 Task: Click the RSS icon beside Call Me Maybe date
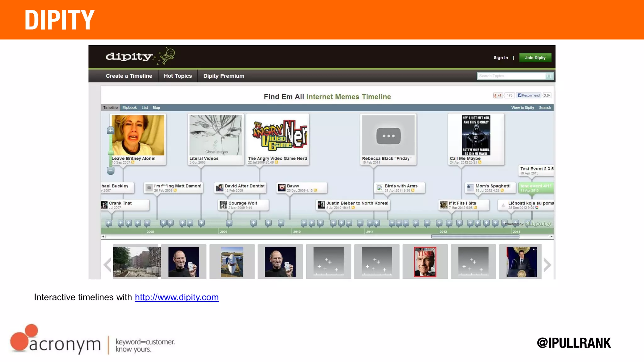click(x=480, y=162)
